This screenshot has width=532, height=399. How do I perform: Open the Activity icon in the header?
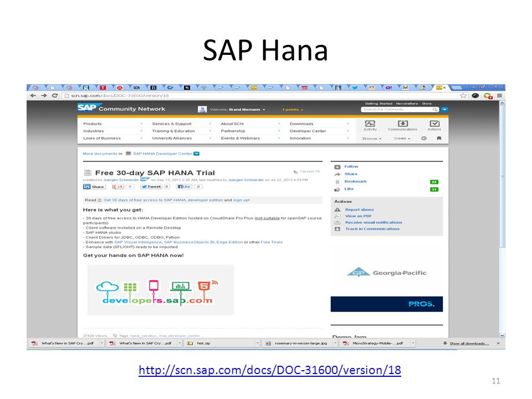[x=370, y=126]
